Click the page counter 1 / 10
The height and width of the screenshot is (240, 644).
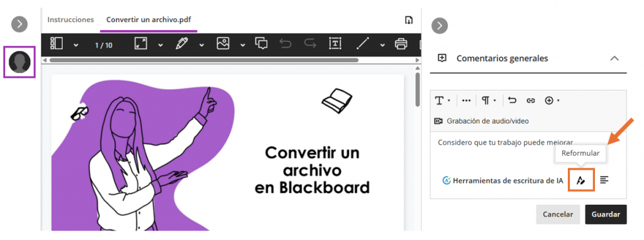tap(104, 45)
